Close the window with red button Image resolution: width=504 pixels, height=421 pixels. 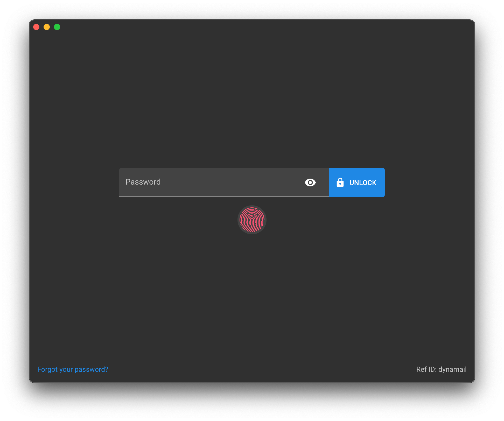pyautogui.click(x=36, y=27)
